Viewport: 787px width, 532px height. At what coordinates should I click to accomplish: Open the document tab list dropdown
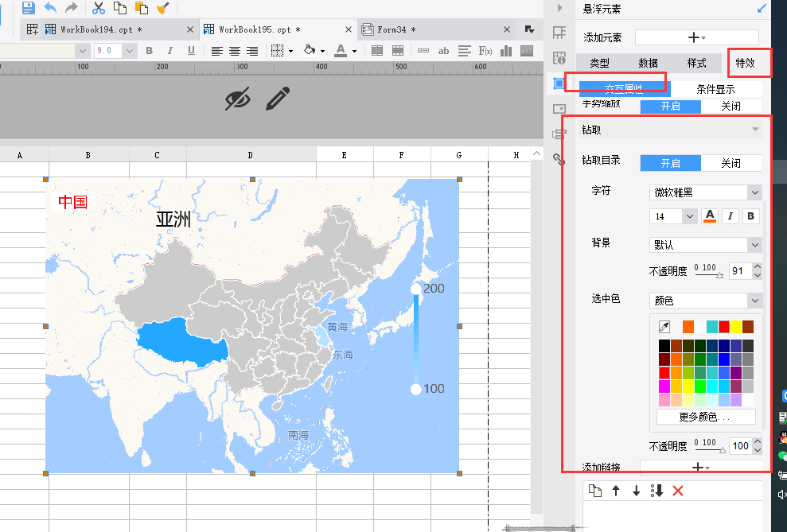coord(529,29)
